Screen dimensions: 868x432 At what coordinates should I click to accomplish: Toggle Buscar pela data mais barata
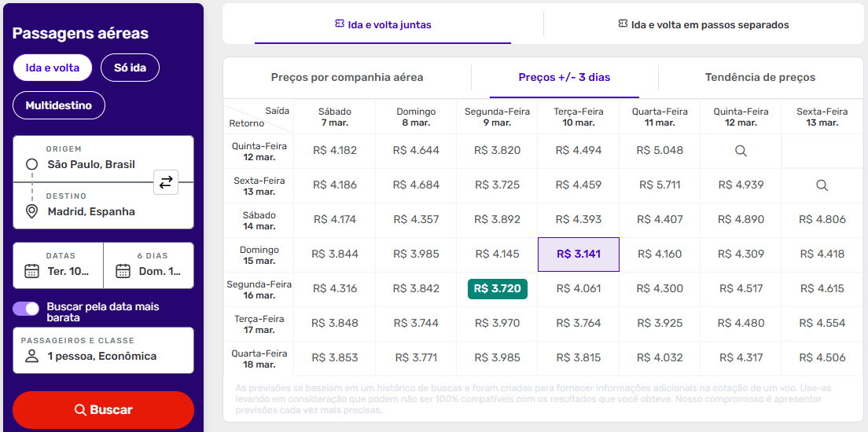pos(26,309)
